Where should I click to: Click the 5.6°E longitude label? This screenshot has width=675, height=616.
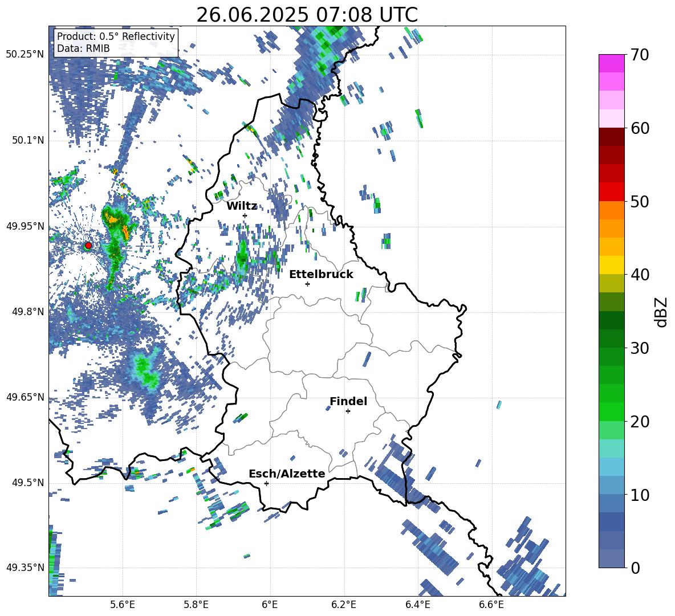123,605
